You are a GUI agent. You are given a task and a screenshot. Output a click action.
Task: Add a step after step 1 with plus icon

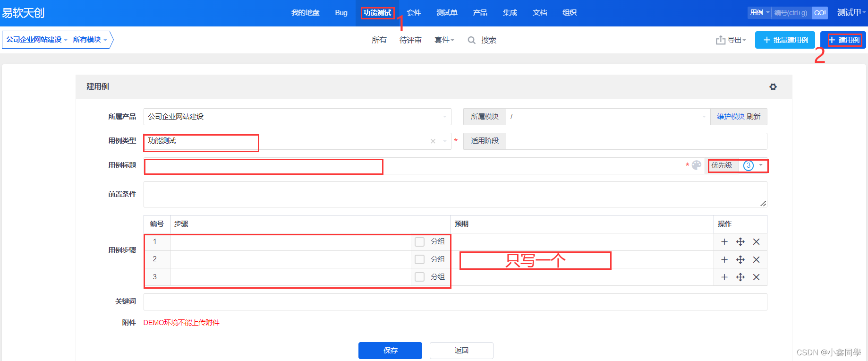(724, 242)
